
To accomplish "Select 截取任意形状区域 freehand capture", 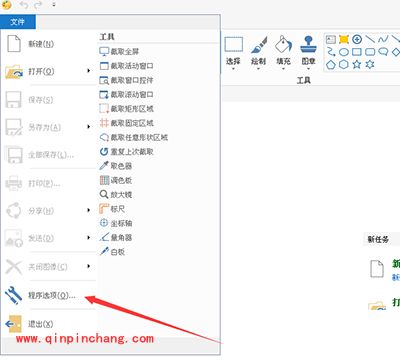I will (x=134, y=137).
